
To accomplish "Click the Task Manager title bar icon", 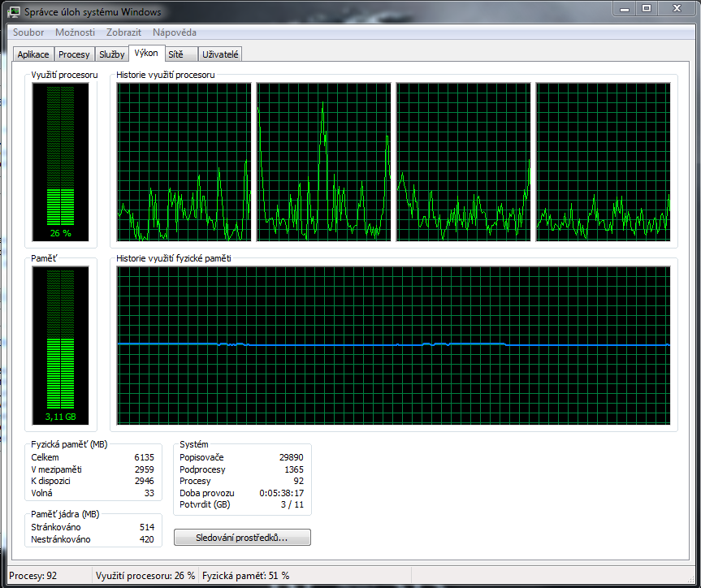I will pyautogui.click(x=15, y=11).
